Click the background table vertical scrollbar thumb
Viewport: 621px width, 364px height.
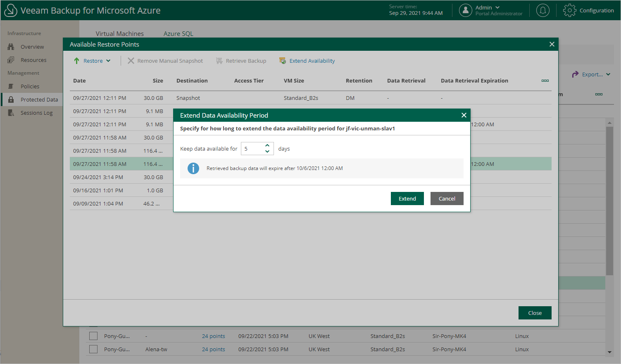click(x=609, y=201)
